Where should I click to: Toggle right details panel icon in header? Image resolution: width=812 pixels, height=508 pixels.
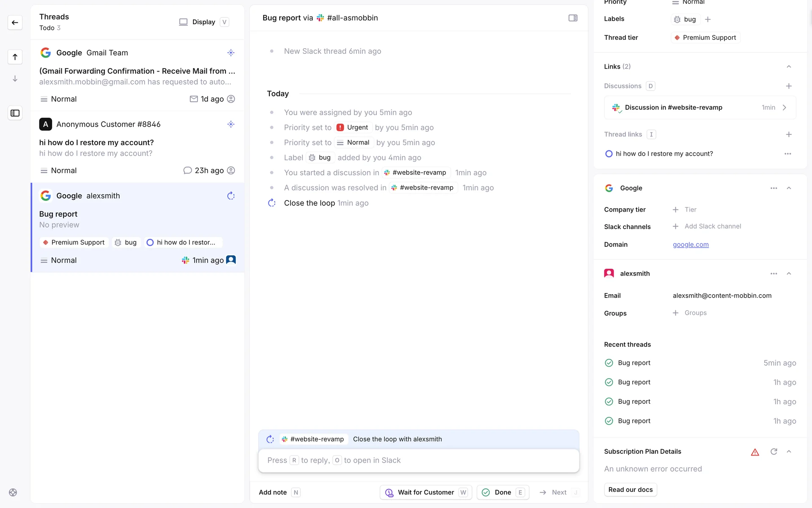pos(573,18)
